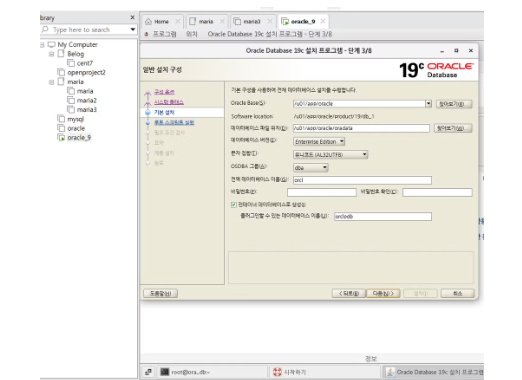
Task: Collapse the My Computer tree node
Action: click(42, 45)
